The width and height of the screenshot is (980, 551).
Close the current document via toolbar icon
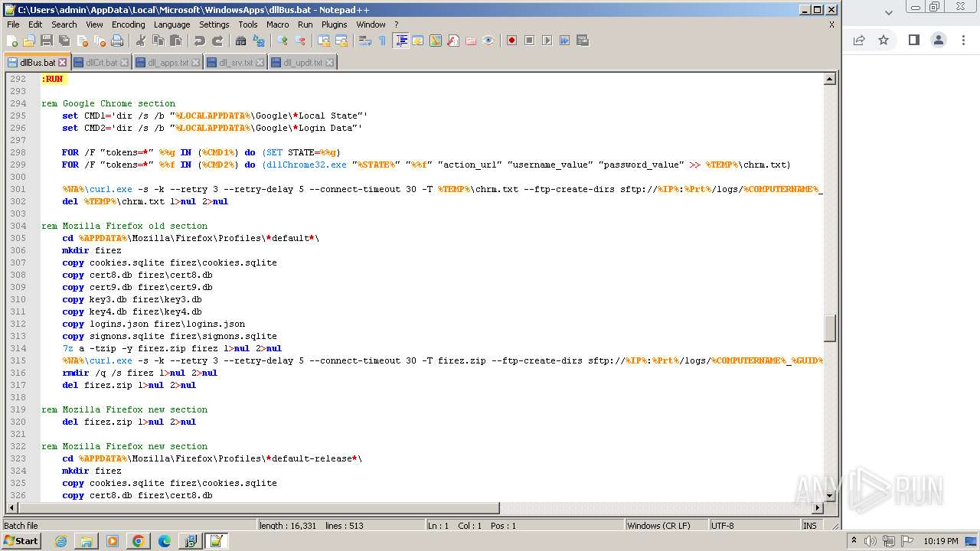tap(82, 41)
